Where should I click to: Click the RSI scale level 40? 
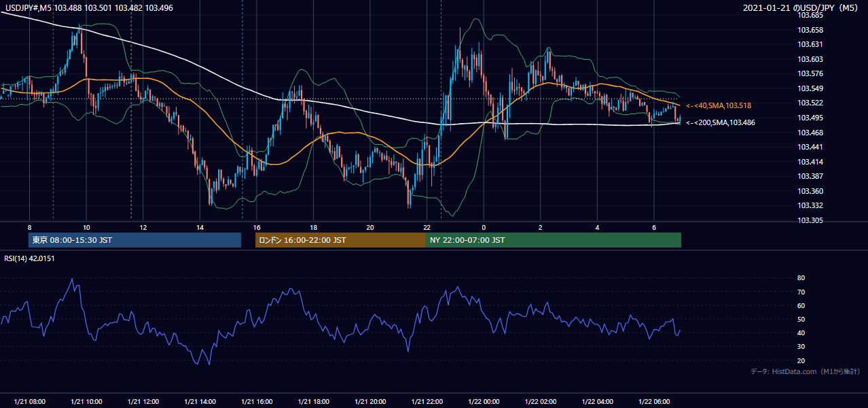point(801,333)
